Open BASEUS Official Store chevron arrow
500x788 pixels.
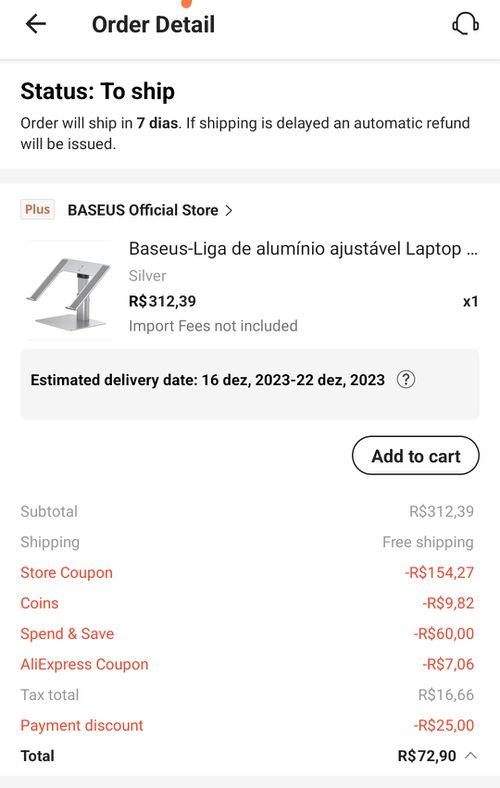[x=229, y=210]
